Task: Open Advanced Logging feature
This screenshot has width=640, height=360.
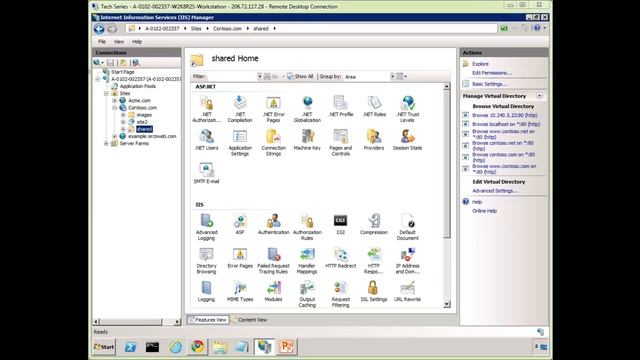Action: coord(206,227)
